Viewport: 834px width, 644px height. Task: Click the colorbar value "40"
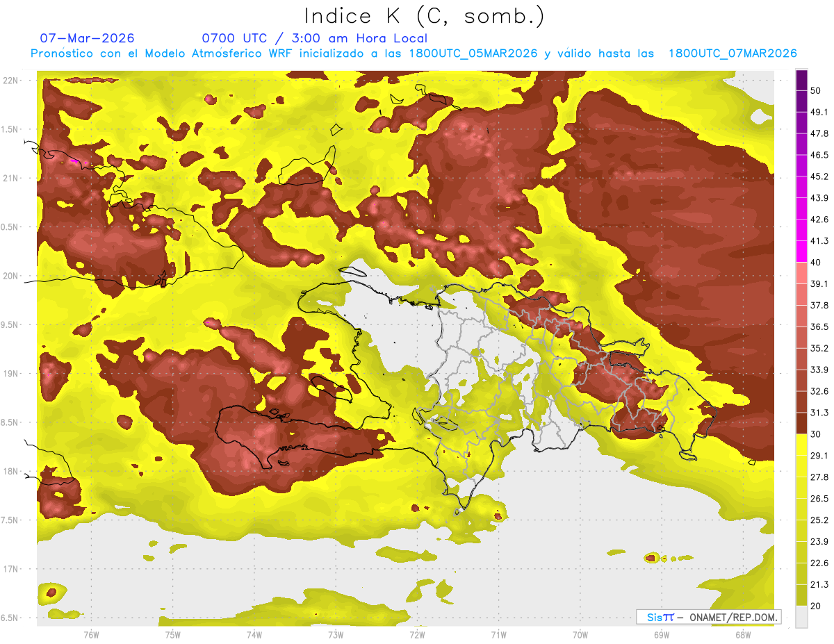point(816,263)
